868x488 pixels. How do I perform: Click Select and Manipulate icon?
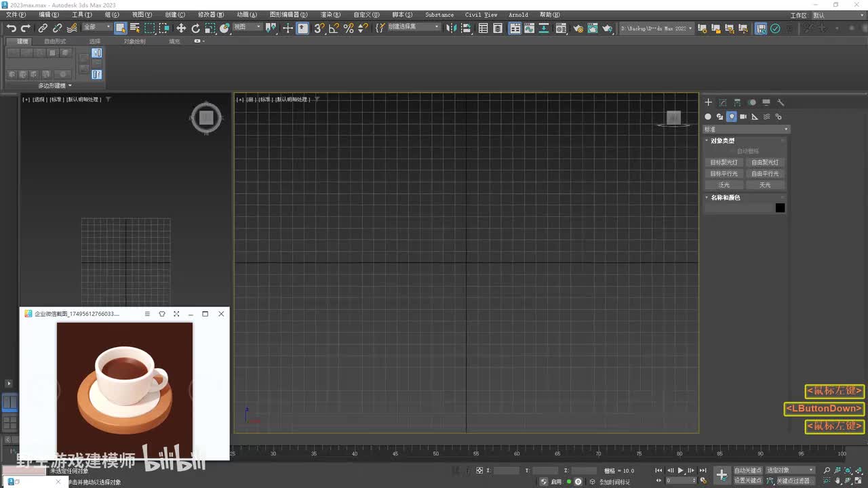(x=288, y=28)
